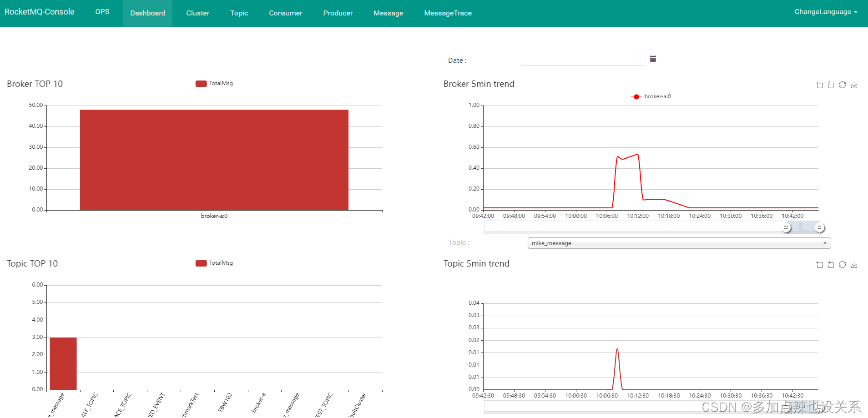Viewport: 868px width, 418px height.
Task: Save Topic 5min trend chart as image
Action: coord(854,265)
